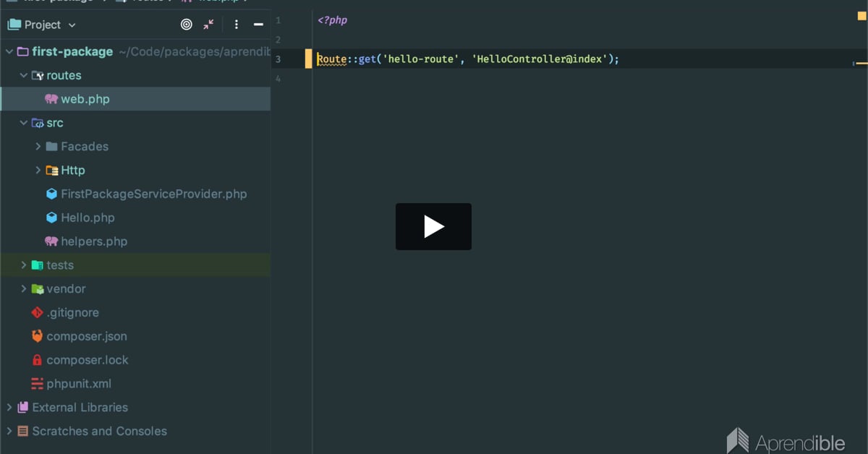
Task: Open the Project view dropdown
Action: pyautogui.click(x=72, y=25)
